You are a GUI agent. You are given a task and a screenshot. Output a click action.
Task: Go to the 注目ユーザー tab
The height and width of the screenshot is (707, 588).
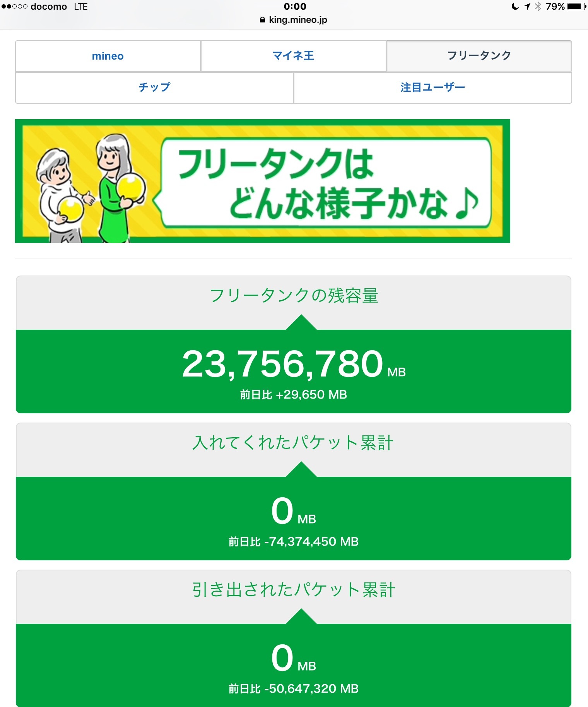pyautogui.click(x=432, y=87)
